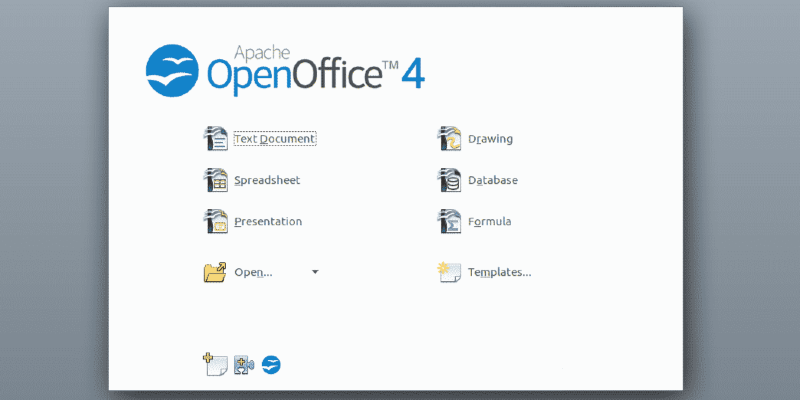The width and height of the screenshot is (800, 400).
Task: Click the Formula sigma icon
Action: coord(450,221)
